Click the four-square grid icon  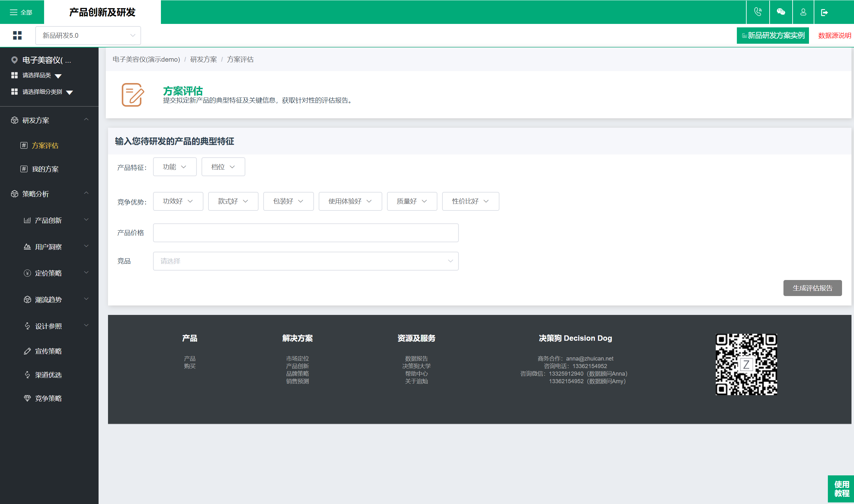(17, 35)
